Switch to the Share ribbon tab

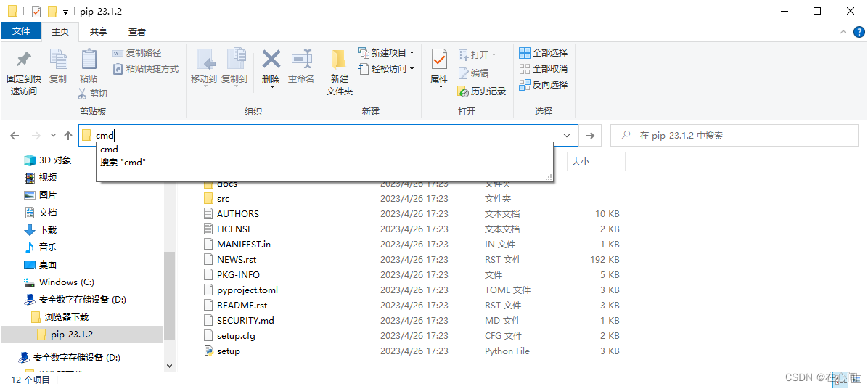(x=99, y=31)
